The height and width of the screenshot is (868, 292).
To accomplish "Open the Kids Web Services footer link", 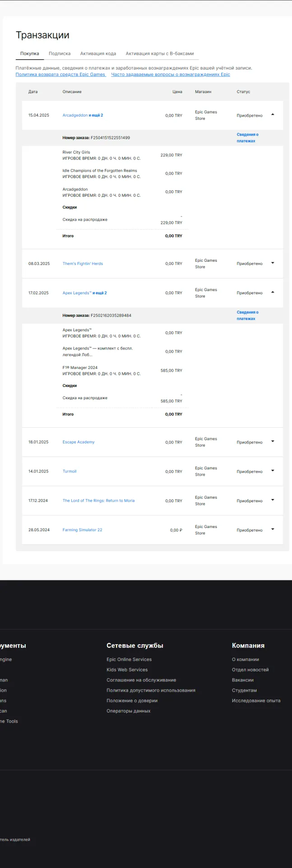I will coord(127,670).
